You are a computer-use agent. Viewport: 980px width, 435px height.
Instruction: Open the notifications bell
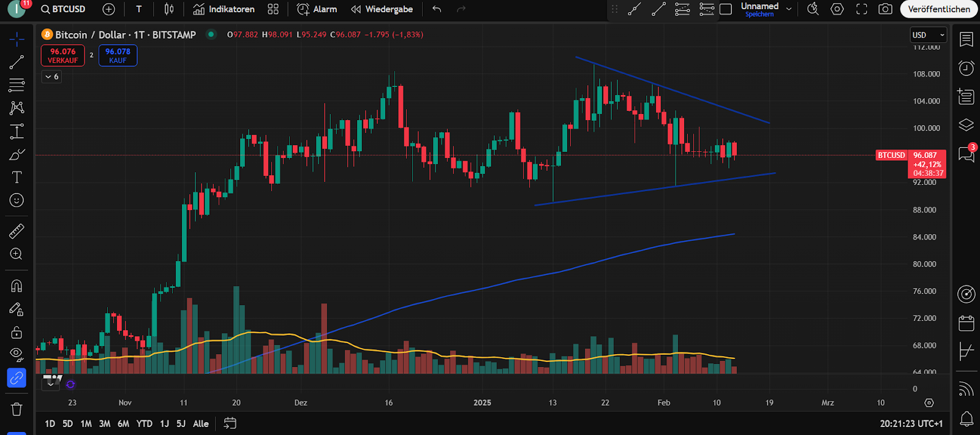966,419
